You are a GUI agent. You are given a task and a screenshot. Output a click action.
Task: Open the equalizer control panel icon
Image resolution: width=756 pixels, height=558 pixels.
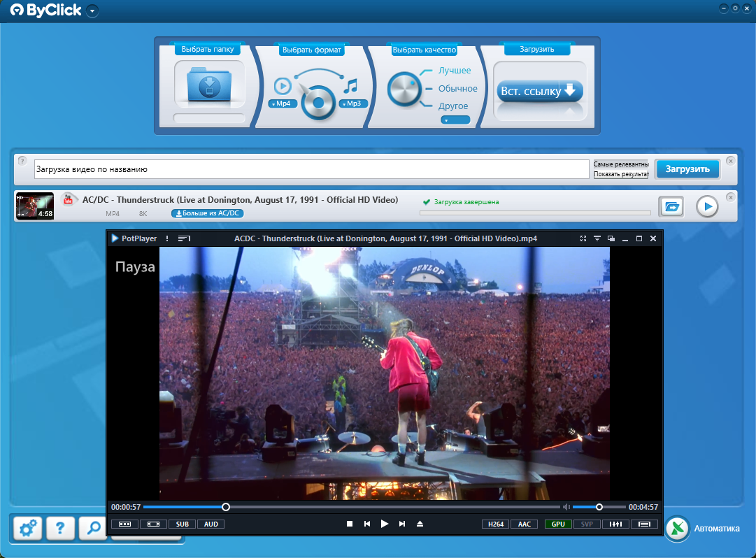click(615, 524)
